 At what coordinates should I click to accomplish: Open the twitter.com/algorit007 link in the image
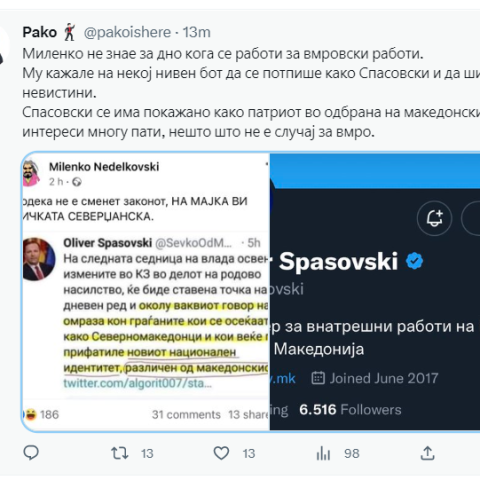coord(138,383)
